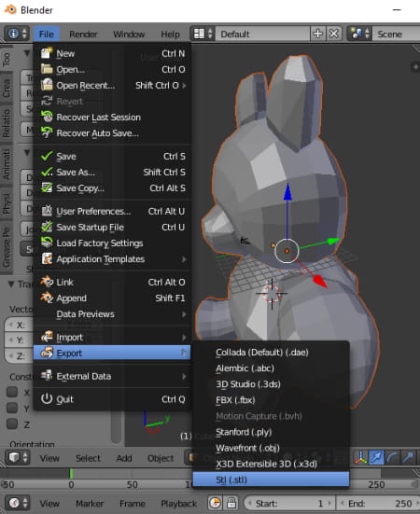
Task: Click the New file icon in menu
Action: tap(47, 53)
